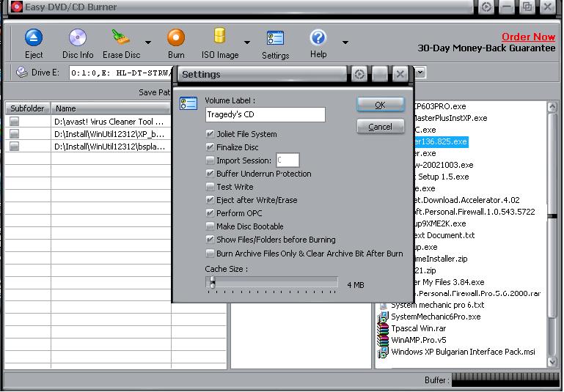Click the round icon in Settings title bar
564x392 pixels.
tap(359, 74)
